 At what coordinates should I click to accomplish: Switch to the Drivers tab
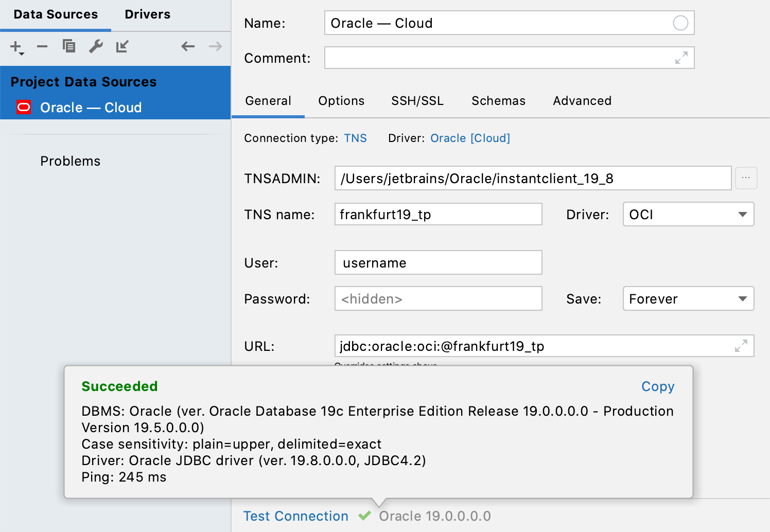pyautogui.click(x=147, y=14)
